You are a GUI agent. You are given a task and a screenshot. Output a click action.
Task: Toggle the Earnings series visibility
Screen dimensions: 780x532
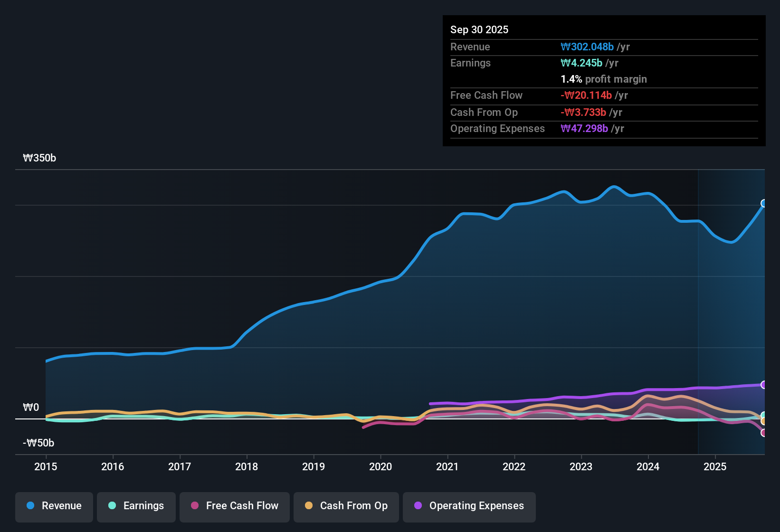[136, 506]
